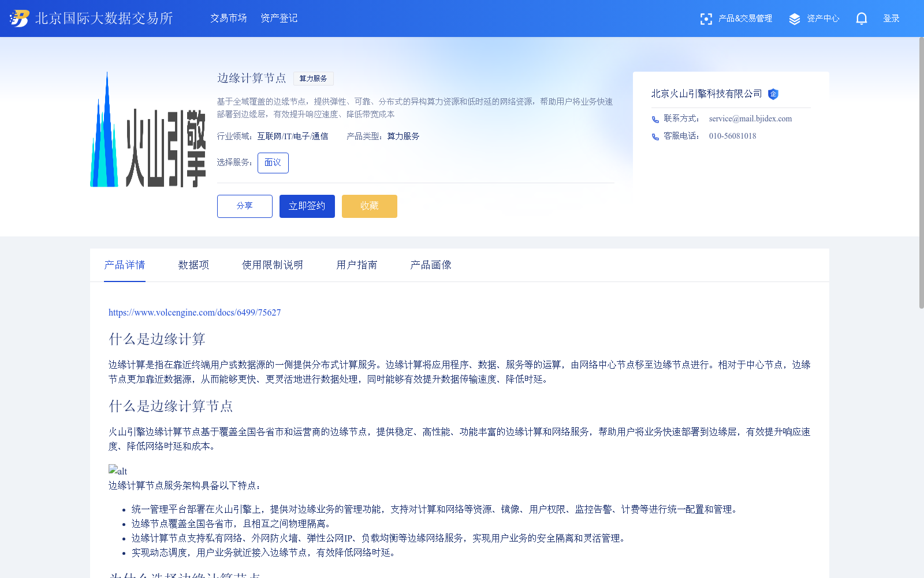
Task: Click the 产品类型 value 算力服务
Action: [x=403, y=136]
